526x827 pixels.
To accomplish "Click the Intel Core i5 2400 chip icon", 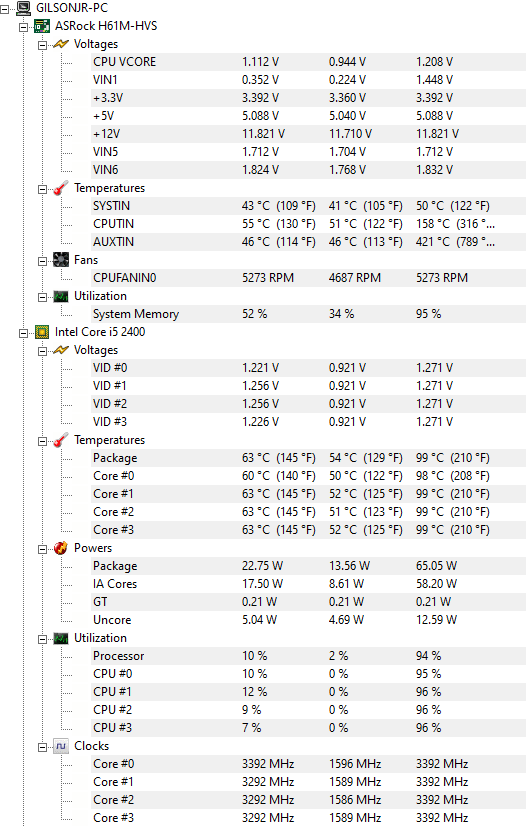I will [x=42, y=332].
